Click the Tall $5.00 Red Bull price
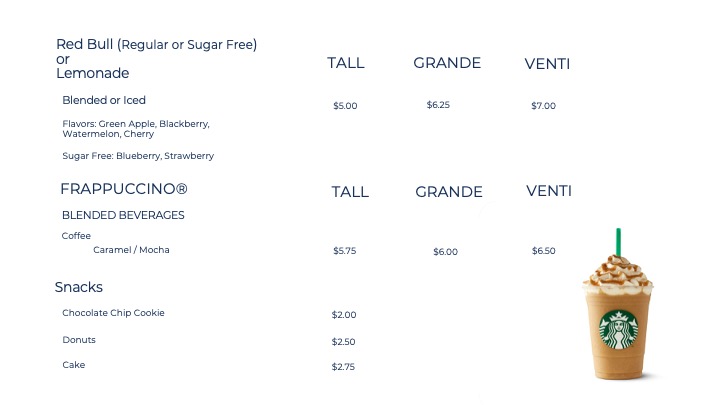The height and width of the screenshot is (405, 720). (345, 106)
